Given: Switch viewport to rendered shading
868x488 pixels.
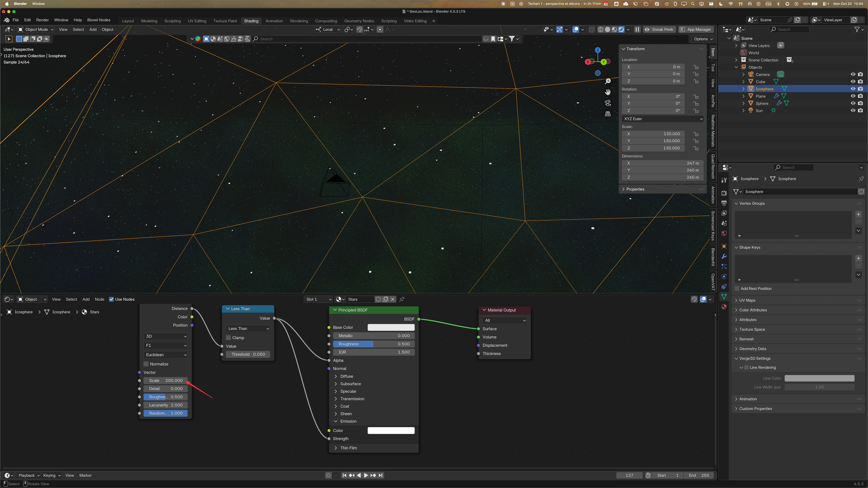Looking at the screenshot, I should [x=621, y=30].
